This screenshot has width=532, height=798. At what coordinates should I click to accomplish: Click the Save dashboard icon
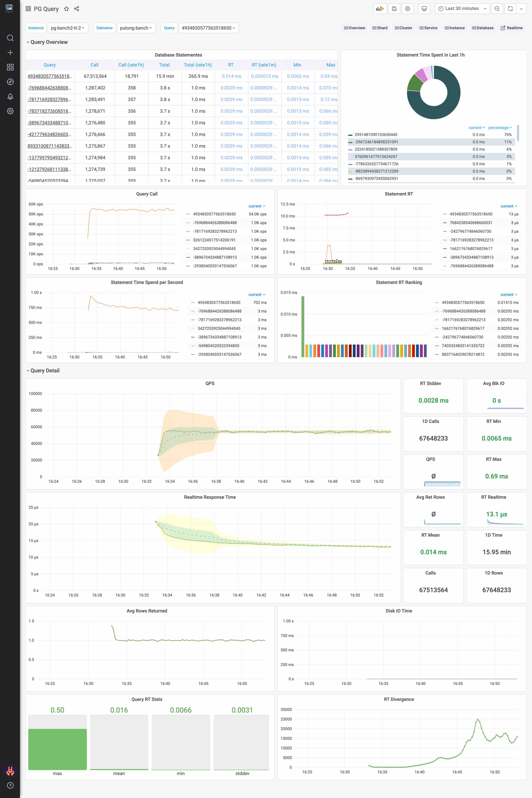[394, 9]
